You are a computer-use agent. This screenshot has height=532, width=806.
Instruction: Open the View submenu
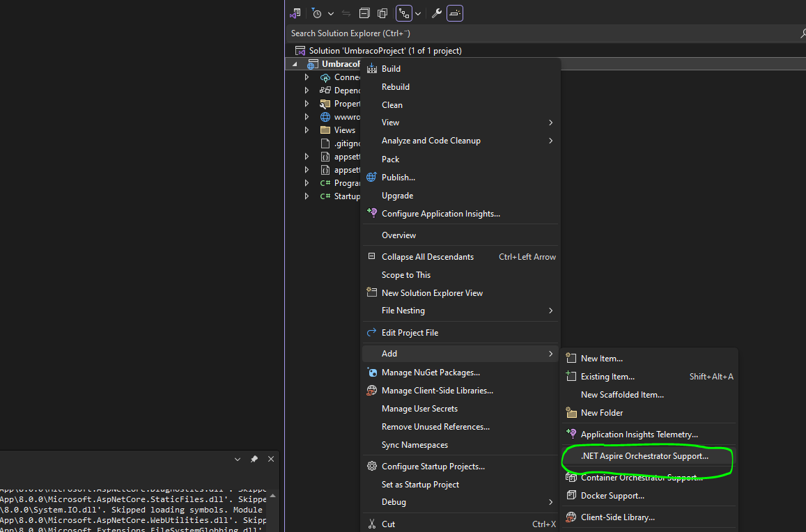460,123
